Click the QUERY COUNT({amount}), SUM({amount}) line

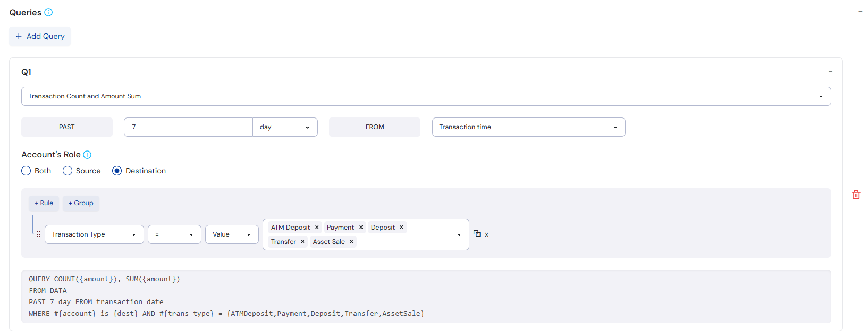[x=104, y=279]
